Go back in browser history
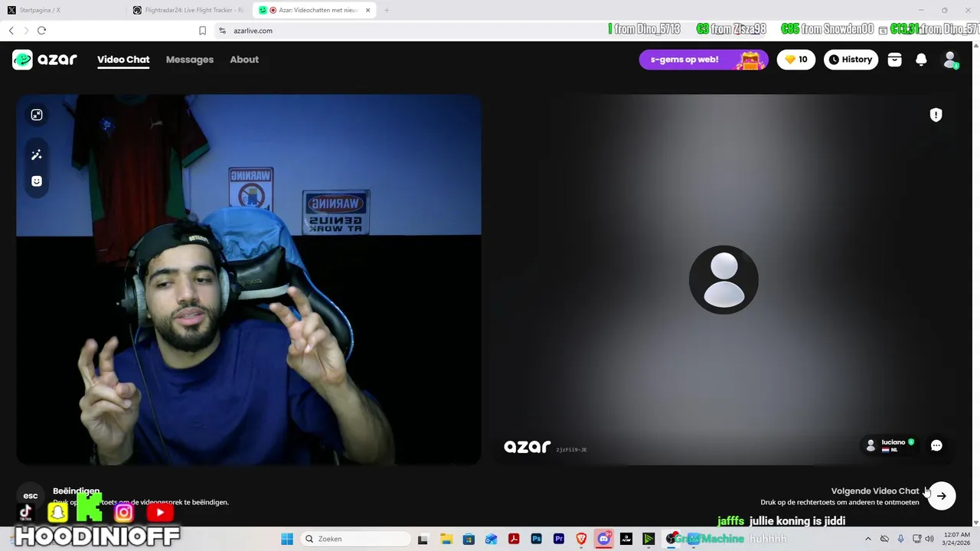 (x=11, y=31)
